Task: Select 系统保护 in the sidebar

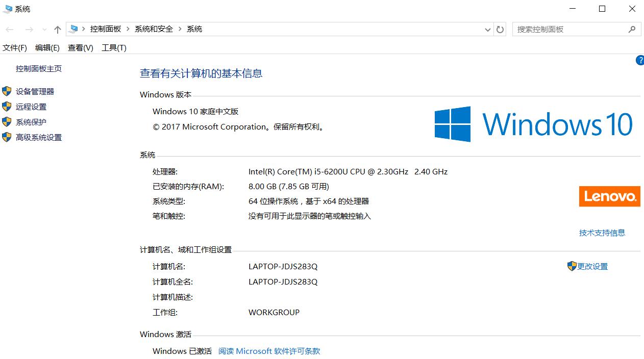Action: point(31,122)
